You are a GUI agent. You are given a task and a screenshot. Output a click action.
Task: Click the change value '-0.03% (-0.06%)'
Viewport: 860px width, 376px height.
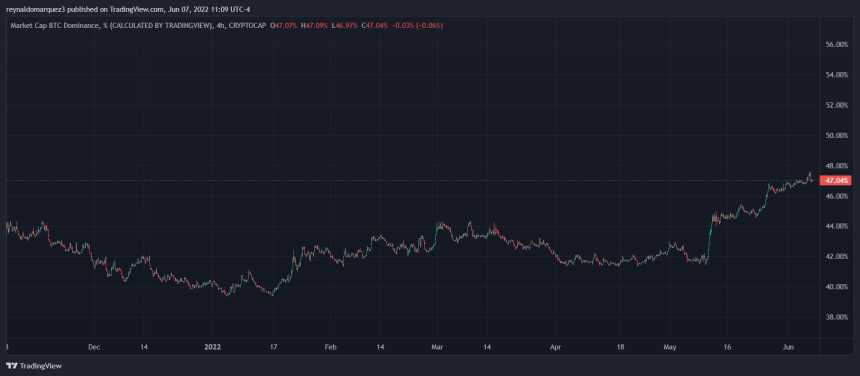pyautogui.click(x=417, y=26)
